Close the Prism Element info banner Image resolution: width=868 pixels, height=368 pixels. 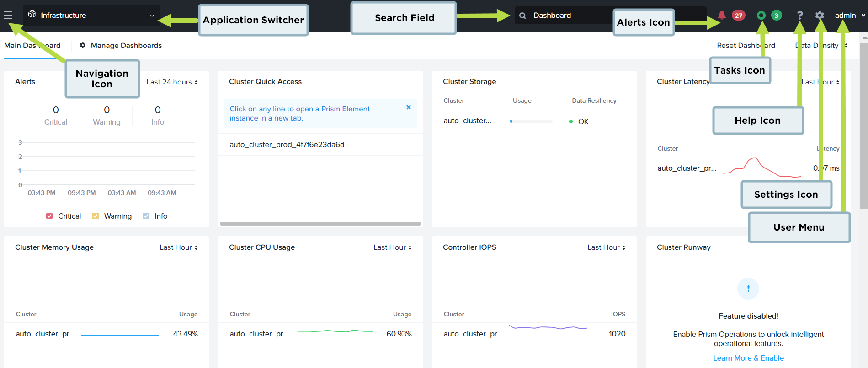(x=409, y=107)
